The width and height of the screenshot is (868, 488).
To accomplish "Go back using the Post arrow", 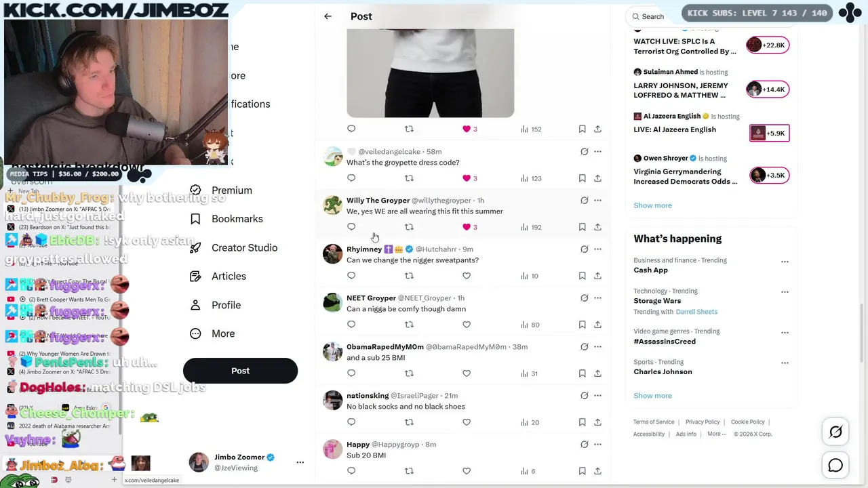I will coord(328,16).
